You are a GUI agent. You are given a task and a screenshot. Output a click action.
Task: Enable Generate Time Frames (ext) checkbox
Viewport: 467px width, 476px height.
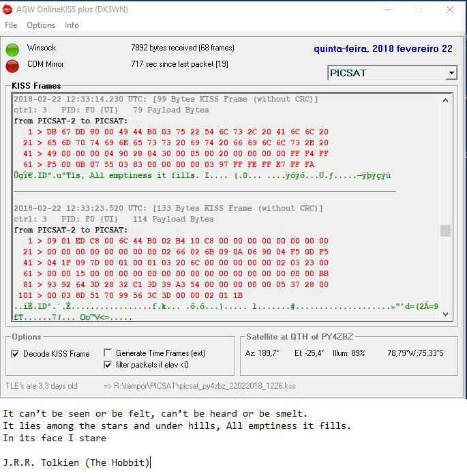[108, 353]
